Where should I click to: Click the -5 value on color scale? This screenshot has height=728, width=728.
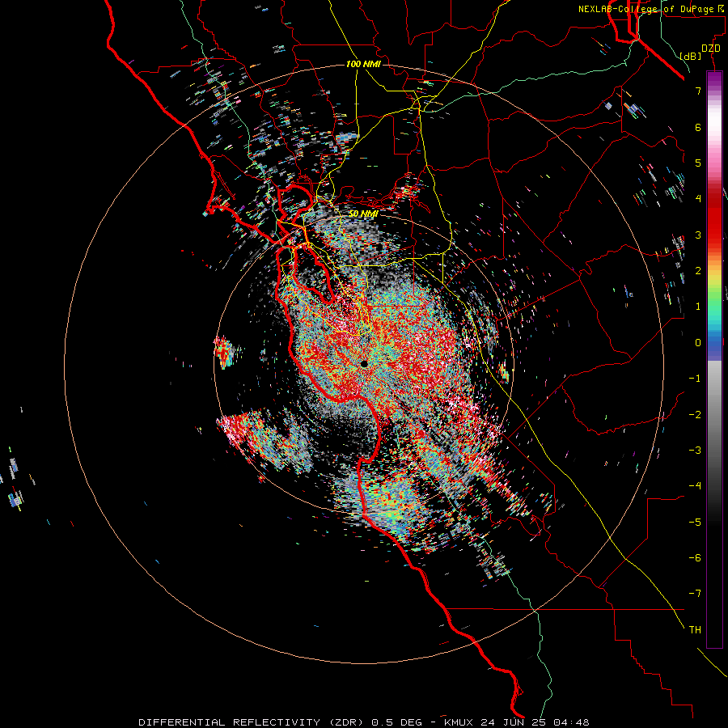pyautogui.click(x=695, y=523)
